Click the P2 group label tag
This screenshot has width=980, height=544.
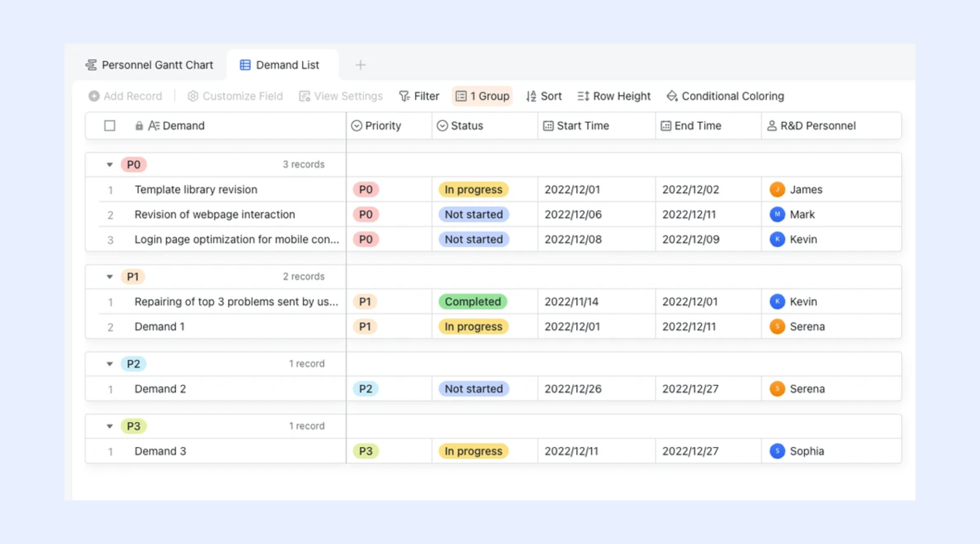point(133,364)
